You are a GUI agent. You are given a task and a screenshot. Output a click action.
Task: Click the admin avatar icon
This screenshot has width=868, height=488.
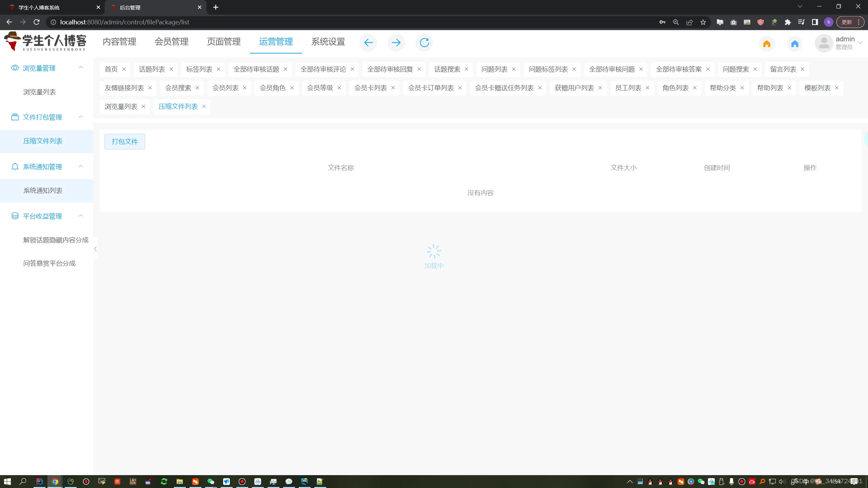click(x=824, y=43)
